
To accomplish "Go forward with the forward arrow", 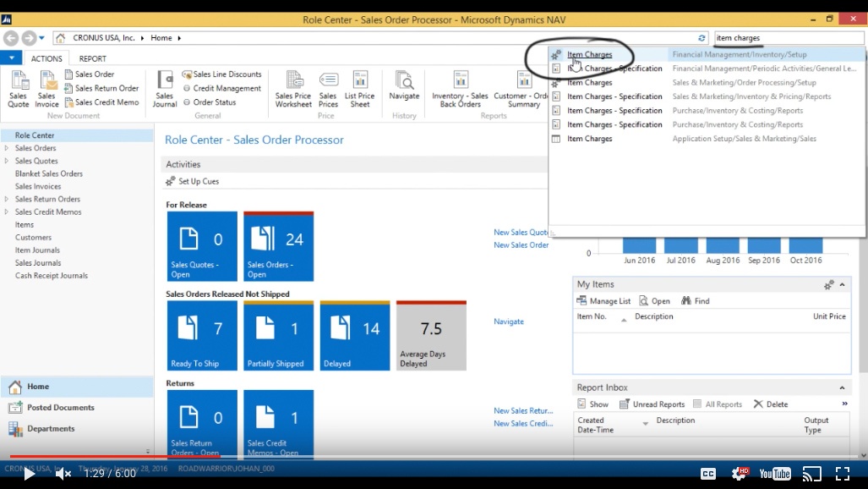I will click(x=29, y=38).
